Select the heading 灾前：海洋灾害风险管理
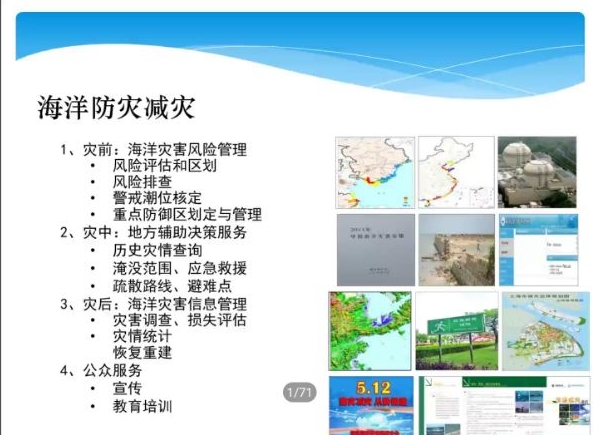This screenshot has height=435, width=593. click(165, 149)
